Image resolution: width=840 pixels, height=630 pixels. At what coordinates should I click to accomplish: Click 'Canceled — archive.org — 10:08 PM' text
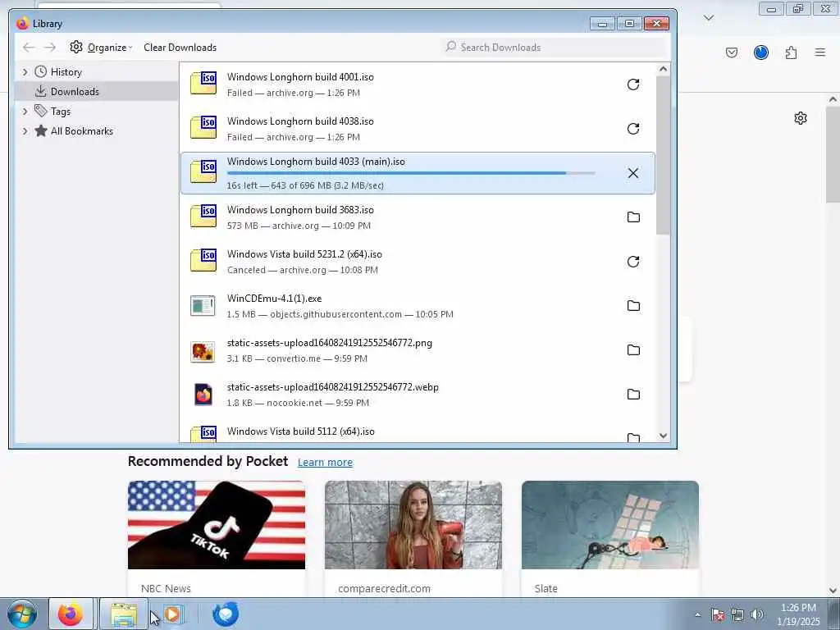pos(302,270)
